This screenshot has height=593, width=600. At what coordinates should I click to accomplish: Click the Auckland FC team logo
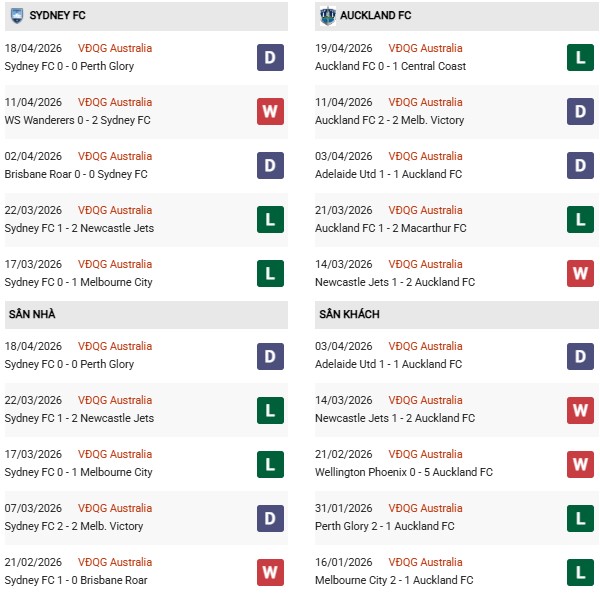click(327, 16)
